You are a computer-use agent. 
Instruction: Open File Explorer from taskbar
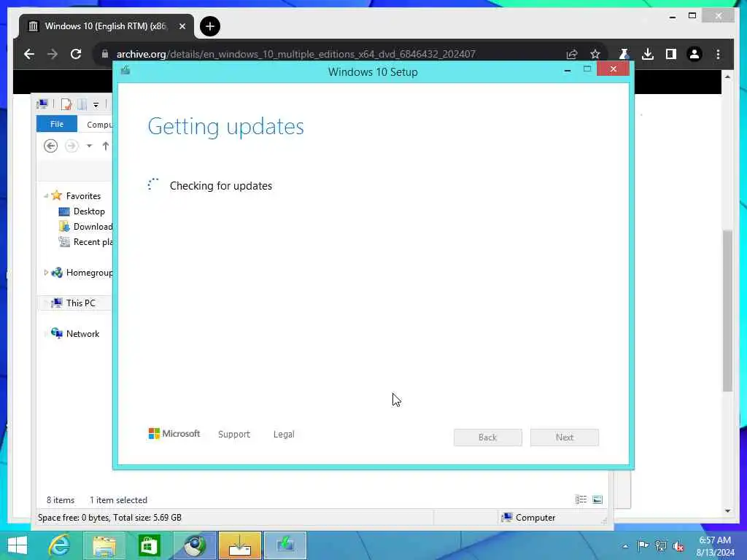tap(104, 545)
